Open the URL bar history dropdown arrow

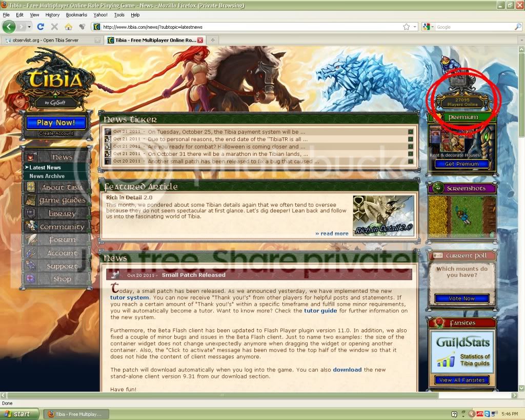click(415, 27)
